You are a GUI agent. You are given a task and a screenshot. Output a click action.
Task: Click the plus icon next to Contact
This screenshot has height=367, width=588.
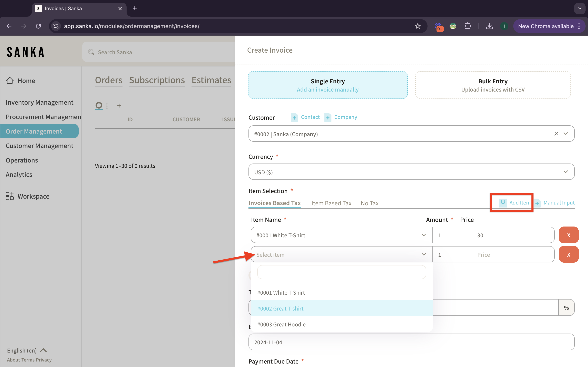tap(294, 118)
